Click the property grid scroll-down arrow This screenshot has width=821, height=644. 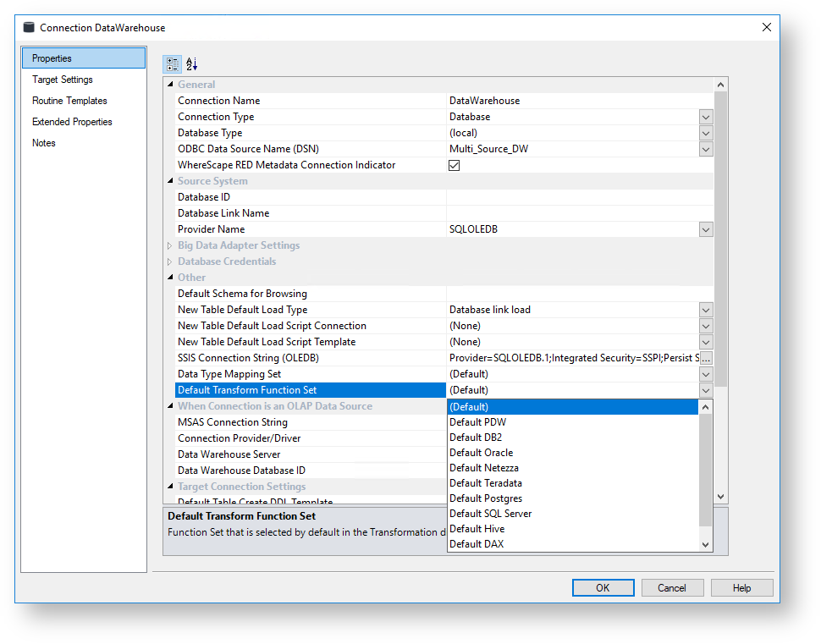point(721,497)
